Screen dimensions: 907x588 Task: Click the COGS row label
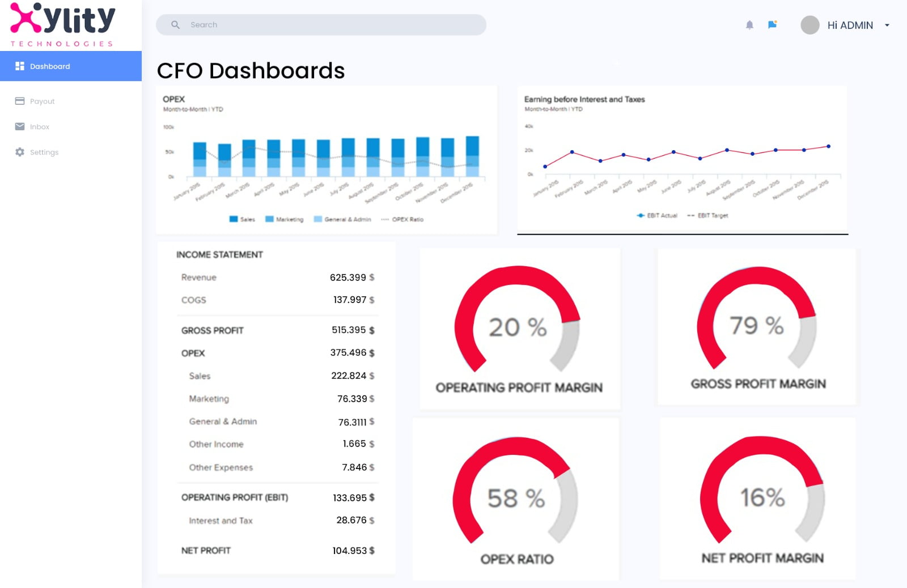(193, 300)
